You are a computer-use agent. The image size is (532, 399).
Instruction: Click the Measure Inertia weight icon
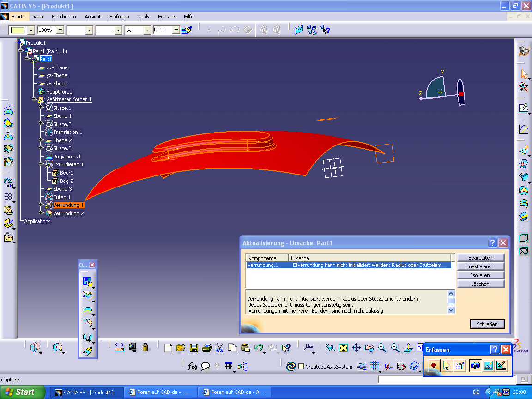[145, 347]
